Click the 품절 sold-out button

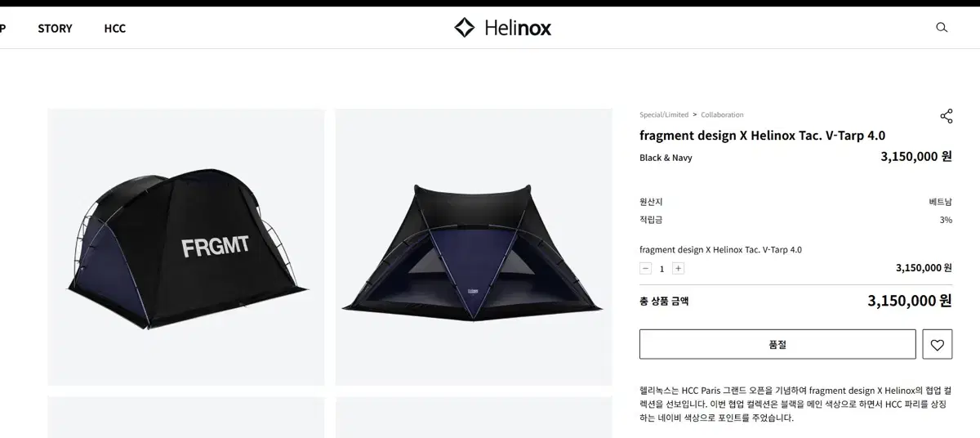click(x=777, y=345)
